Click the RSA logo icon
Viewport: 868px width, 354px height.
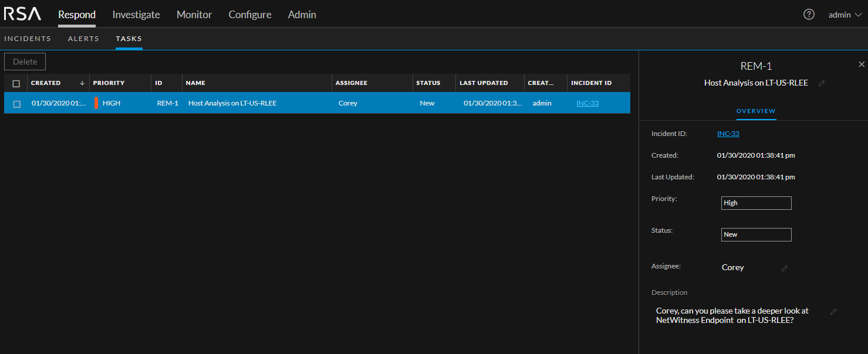click(22, 15)
